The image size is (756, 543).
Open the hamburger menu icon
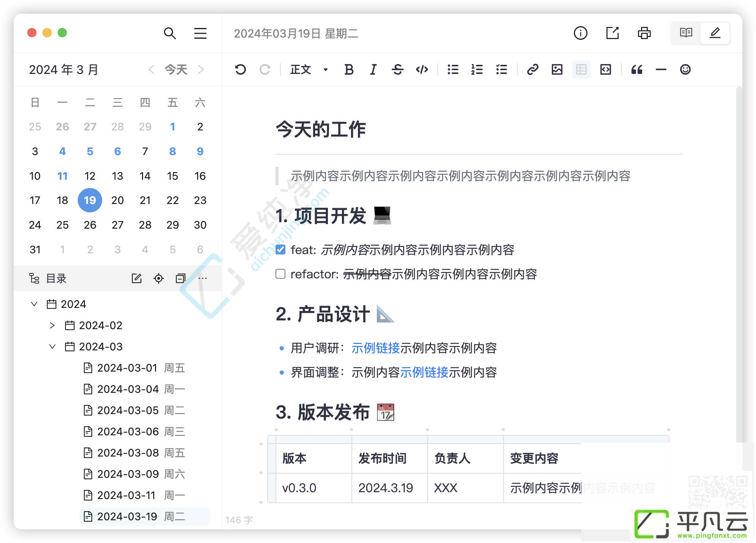pyautogui.click(x=200, y=33)
